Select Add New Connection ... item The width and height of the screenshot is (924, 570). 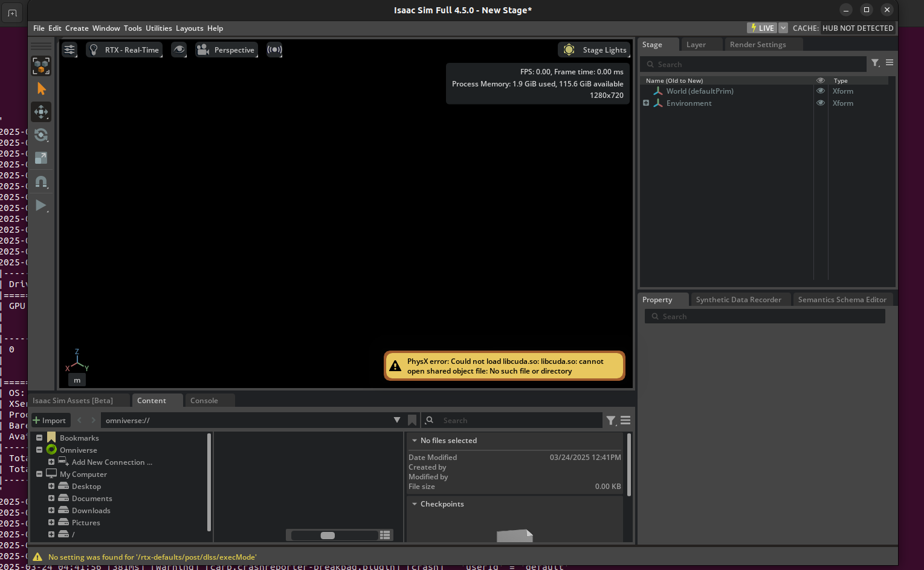(x=112, y=462)
